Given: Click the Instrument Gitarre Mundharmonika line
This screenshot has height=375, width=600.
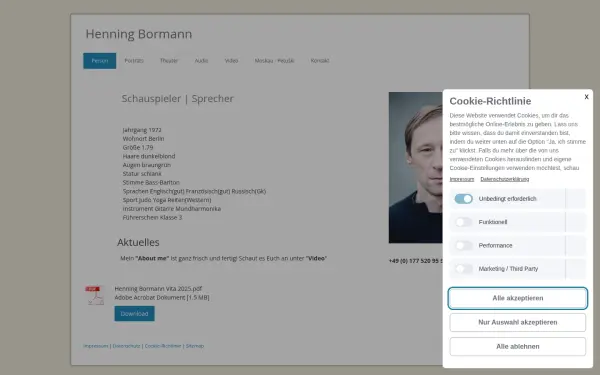Looking at the screenshot, I should 172,209.
